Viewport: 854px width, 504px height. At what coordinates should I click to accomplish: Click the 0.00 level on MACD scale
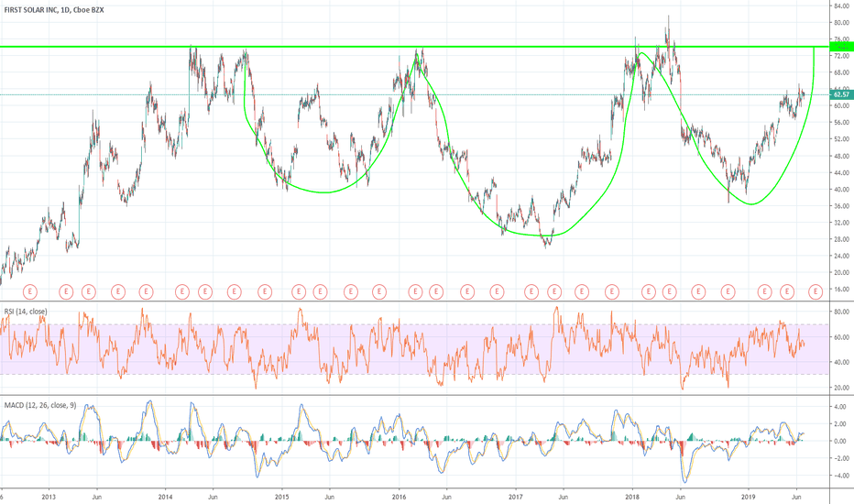pos(840,442)
